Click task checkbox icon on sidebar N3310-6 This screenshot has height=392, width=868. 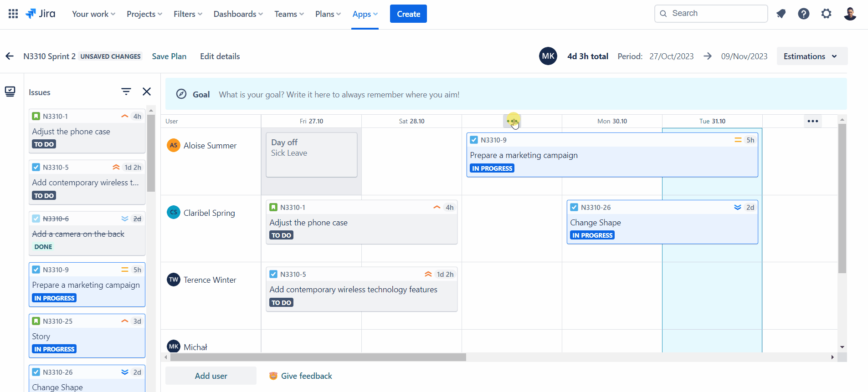[36, 219]
